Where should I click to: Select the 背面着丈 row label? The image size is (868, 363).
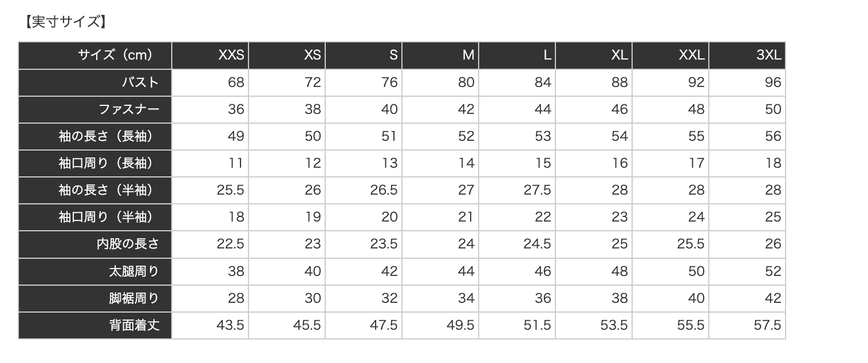click(134, 326)
